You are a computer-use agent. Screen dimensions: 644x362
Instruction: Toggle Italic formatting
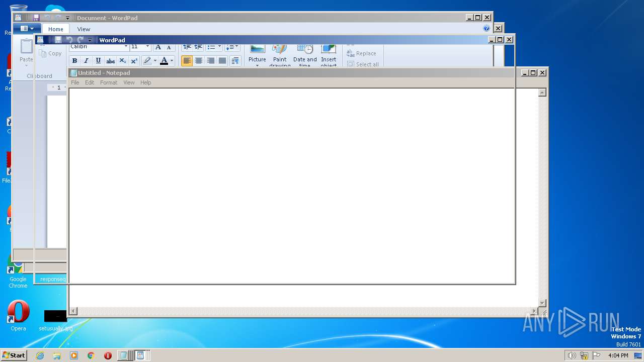coord(86,61)
